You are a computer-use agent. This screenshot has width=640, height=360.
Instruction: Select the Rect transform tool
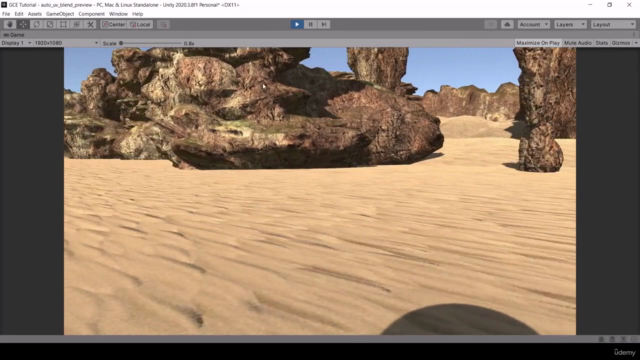pyautogui.click(x=63, y=24)
